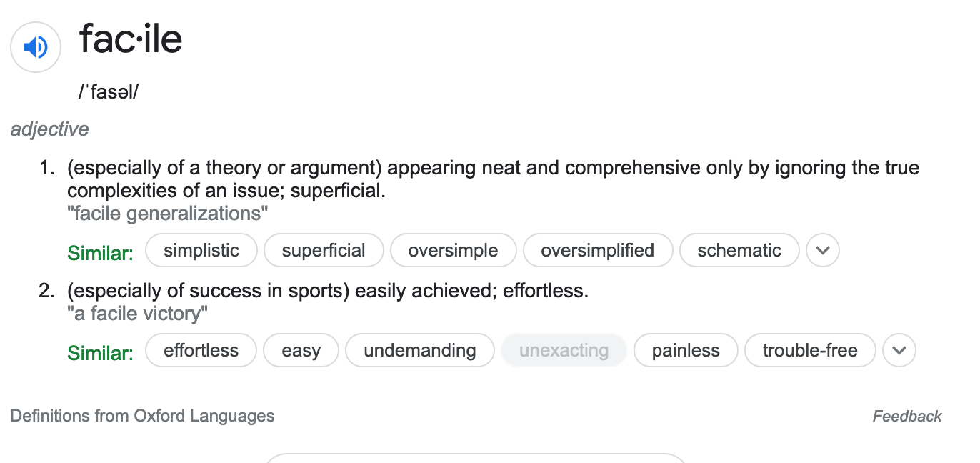Click the 'effortless' synonym chip
The image size is (980, 463).
click(201, 351)
